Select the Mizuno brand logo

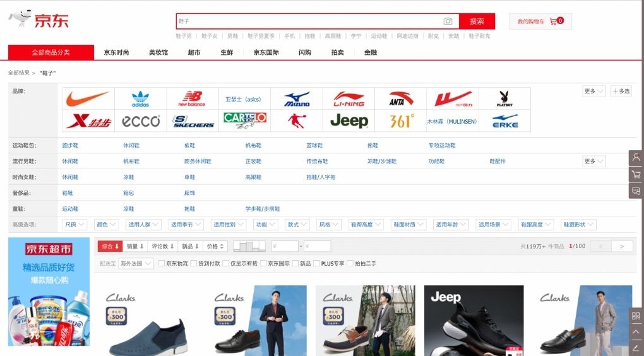click(297, 99)
